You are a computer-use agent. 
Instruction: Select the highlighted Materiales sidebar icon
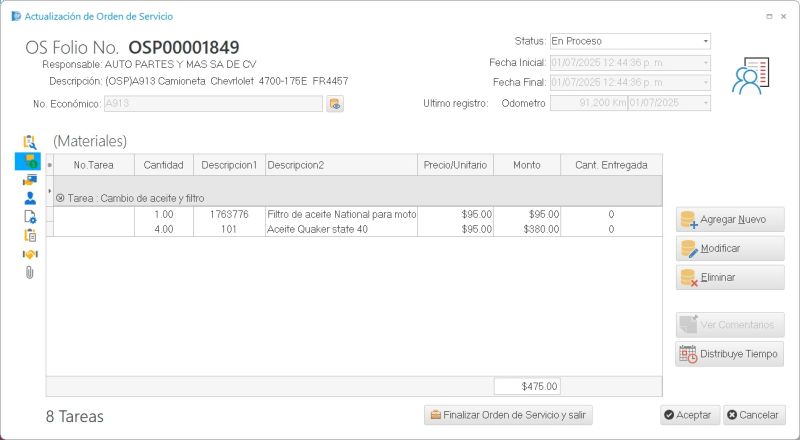point(29,161)
